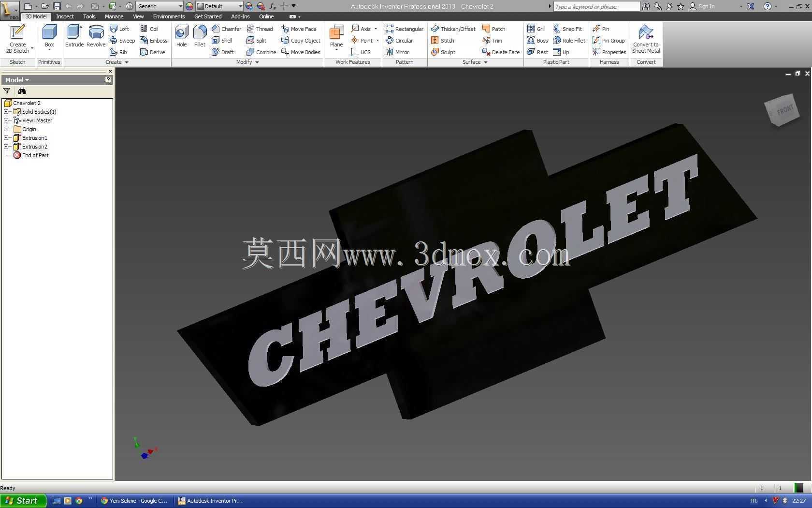Select the Move Face tool
812x508 pixels.
point(299,29)
